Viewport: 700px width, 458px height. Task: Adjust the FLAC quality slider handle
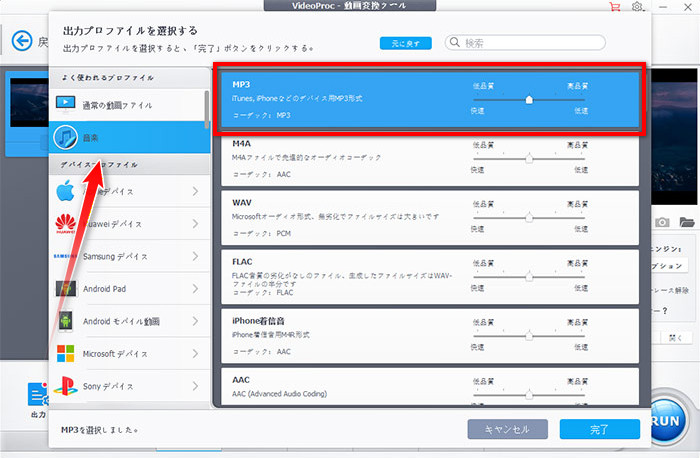point(529,277)
